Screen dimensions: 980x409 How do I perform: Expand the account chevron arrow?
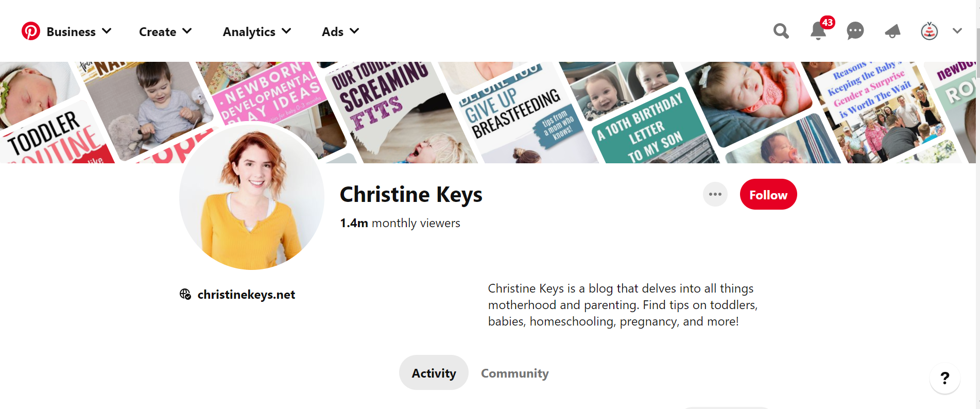pyautogui.click(x=957, y=31)
